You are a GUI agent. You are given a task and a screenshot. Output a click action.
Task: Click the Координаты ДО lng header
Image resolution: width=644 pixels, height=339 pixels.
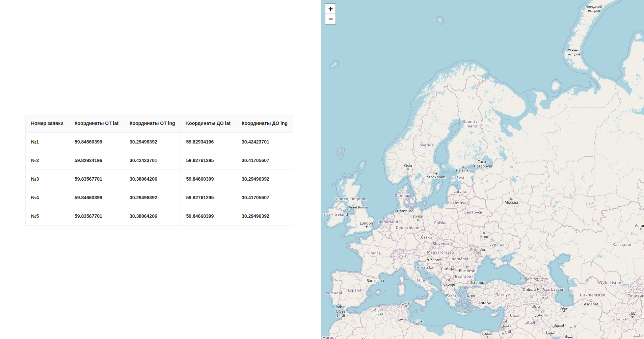click(264, 123)
